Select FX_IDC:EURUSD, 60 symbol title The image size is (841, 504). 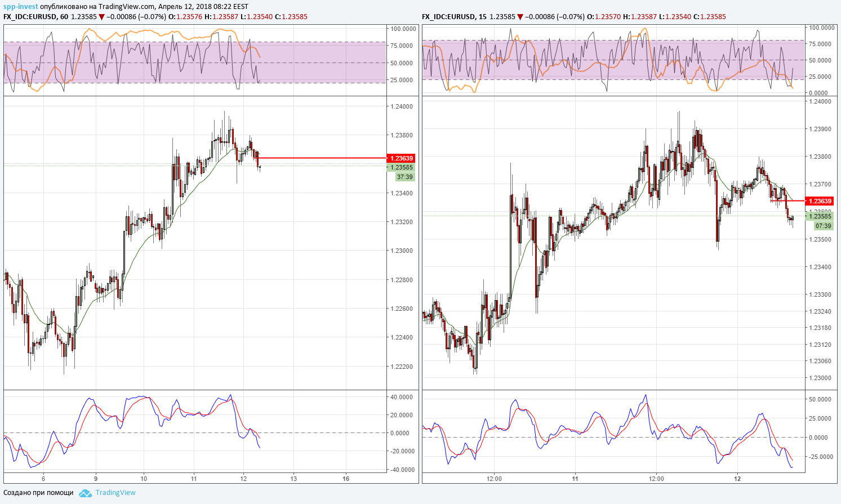(35, 17)
